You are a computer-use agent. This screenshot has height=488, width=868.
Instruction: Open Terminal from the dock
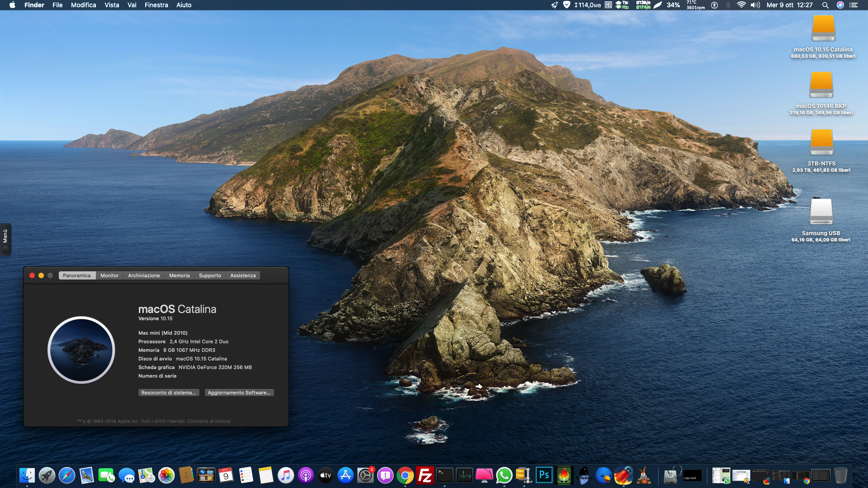tap(445, 475)
